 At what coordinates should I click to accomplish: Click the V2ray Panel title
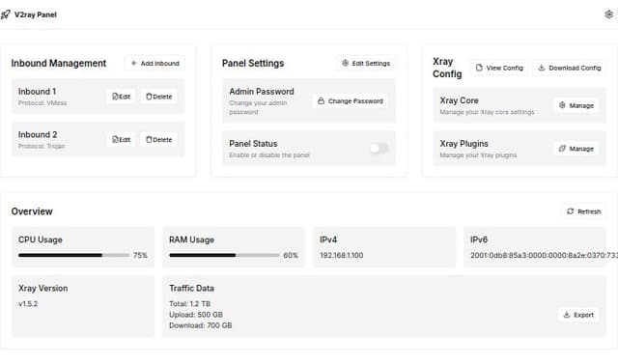(36, 14)
